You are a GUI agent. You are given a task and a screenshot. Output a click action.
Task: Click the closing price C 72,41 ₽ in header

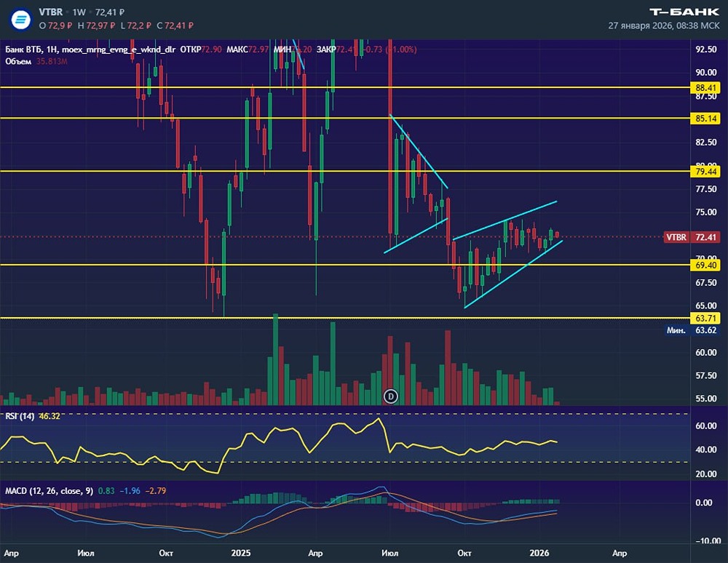click(175, 25)
